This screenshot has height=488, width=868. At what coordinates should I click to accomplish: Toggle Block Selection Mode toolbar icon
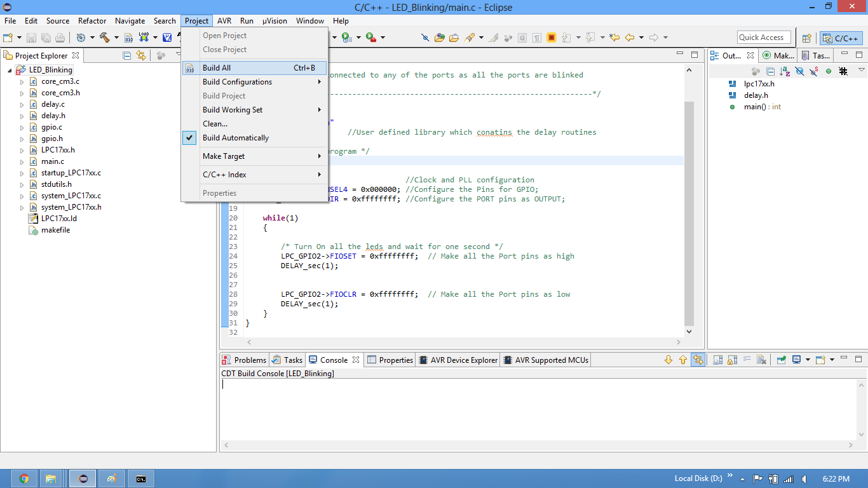click(x=523, y=37)
